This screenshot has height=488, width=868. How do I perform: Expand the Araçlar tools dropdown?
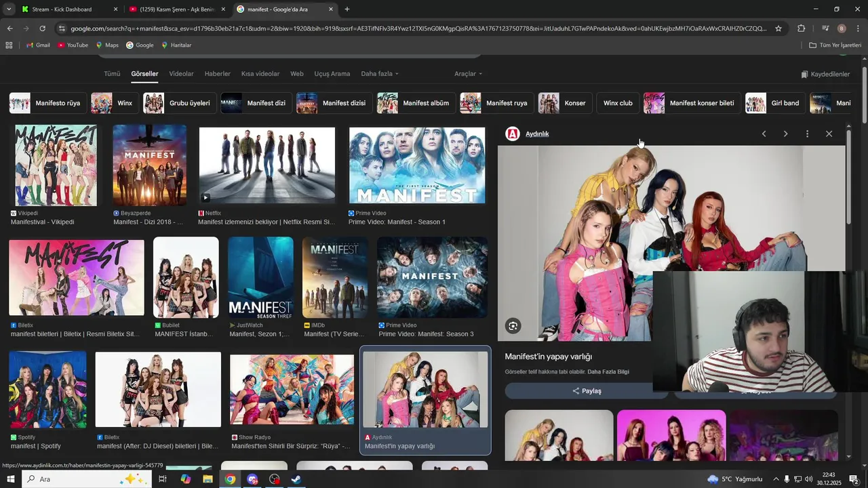(468, 74)
